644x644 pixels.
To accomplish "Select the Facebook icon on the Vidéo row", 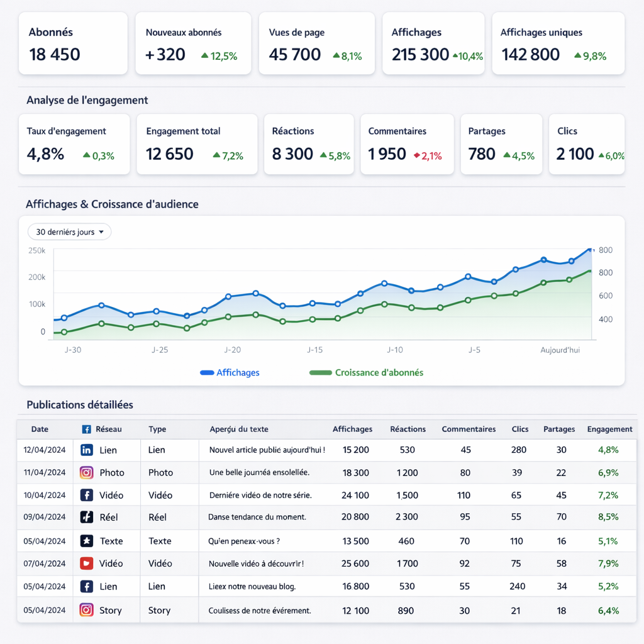I will 87,495.
